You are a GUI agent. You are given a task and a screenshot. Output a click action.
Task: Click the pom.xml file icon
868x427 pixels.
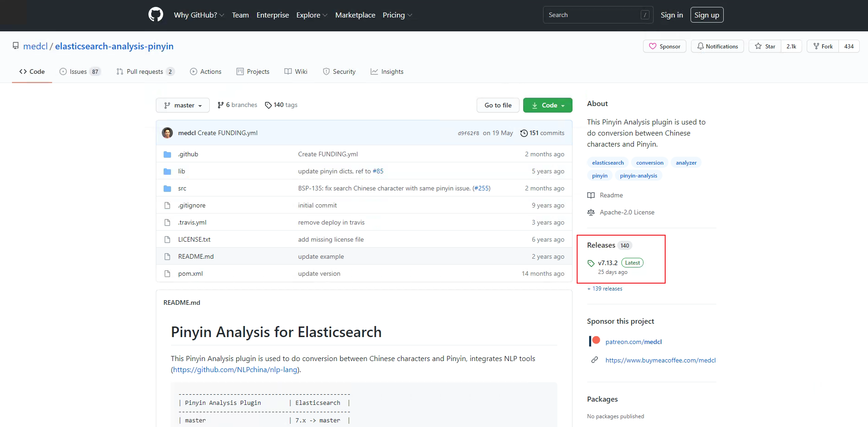click(167, 274)
